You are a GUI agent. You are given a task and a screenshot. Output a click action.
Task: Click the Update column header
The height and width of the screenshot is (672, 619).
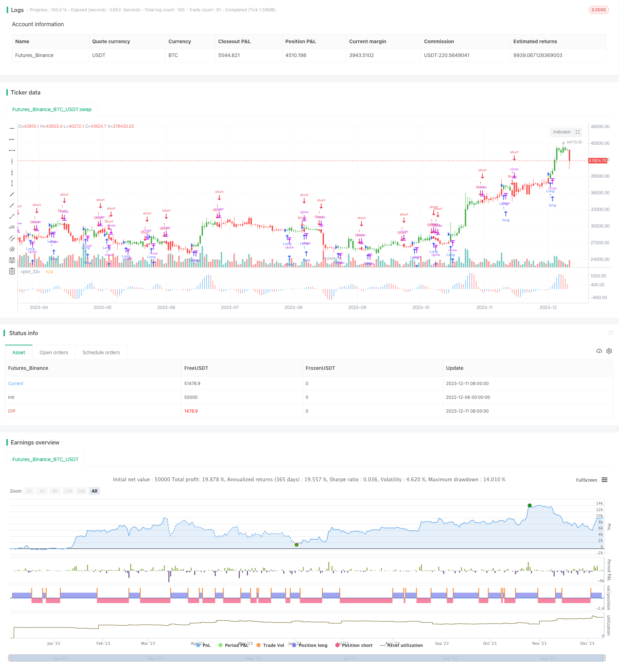pos(455,368)
